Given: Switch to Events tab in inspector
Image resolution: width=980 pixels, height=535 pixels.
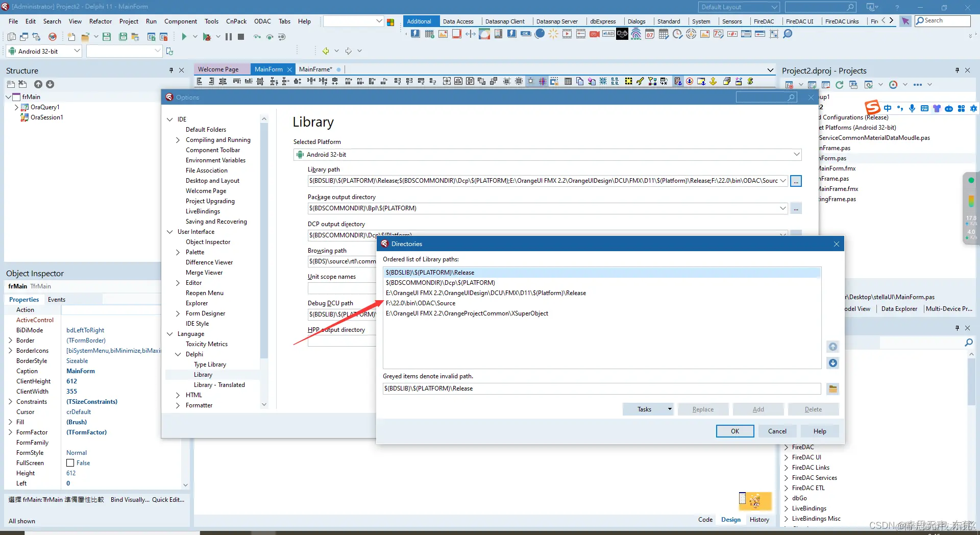Looking at the screenshot, I should [57, 300].
